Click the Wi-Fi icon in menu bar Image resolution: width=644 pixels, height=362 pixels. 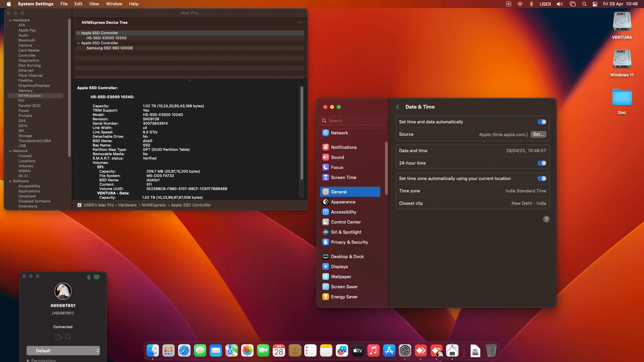pos(520,4)
